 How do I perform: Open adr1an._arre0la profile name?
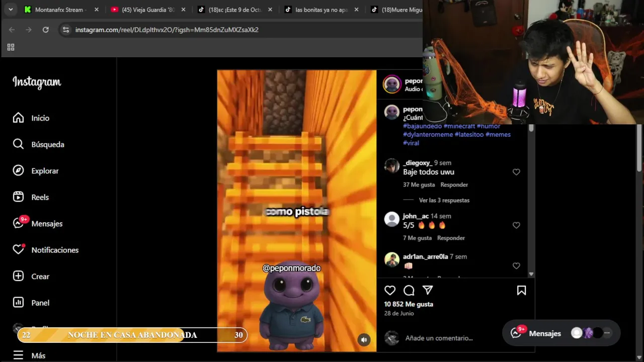pyautogui.click(x=425, y=256)
